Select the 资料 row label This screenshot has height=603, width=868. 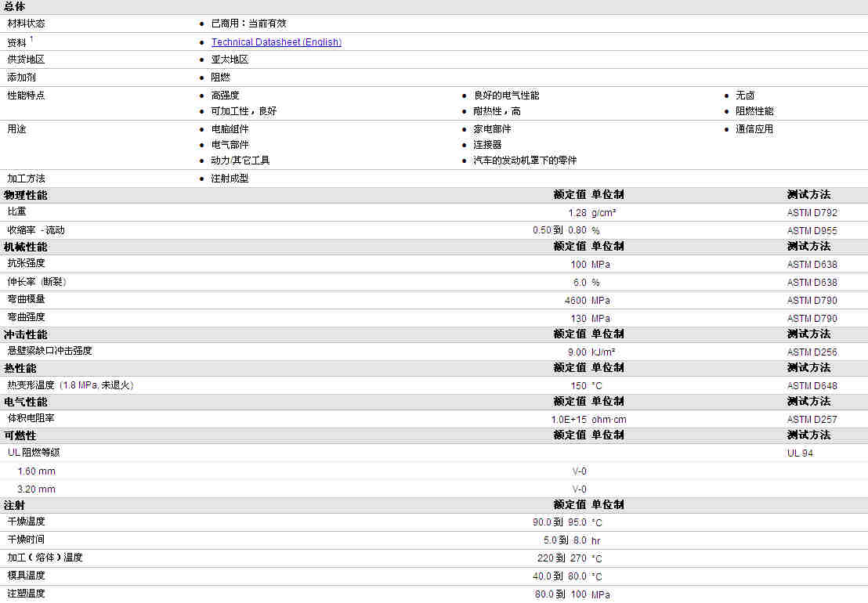[16, 42]
